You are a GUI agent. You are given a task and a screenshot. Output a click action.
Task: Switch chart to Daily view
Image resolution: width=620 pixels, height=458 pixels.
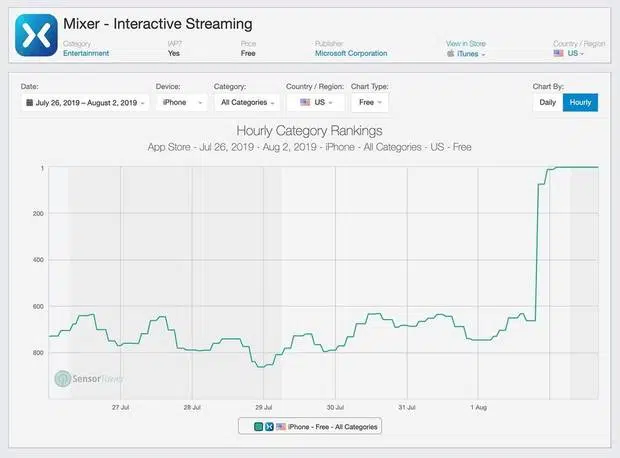(x=548, y=102)
